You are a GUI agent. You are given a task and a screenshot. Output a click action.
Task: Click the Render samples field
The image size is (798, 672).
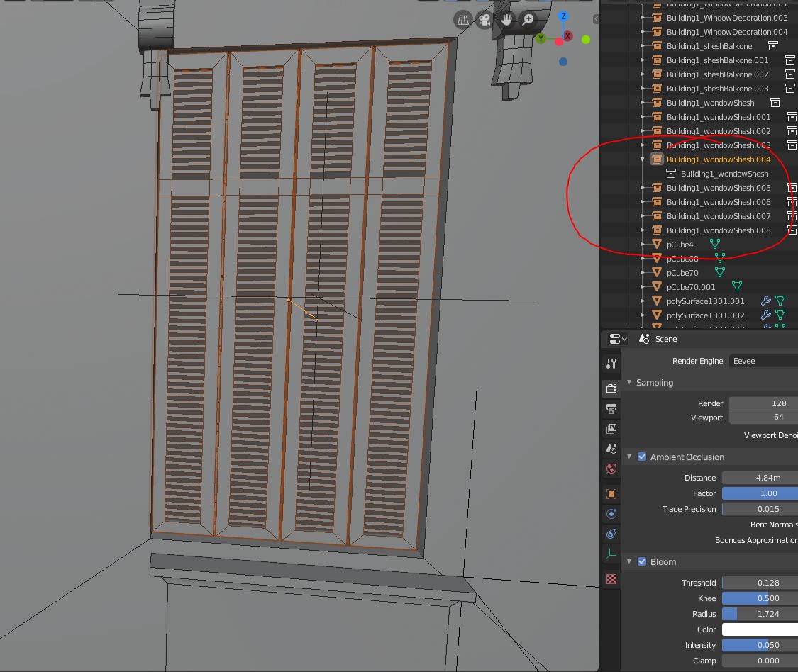tap(763, 403)
